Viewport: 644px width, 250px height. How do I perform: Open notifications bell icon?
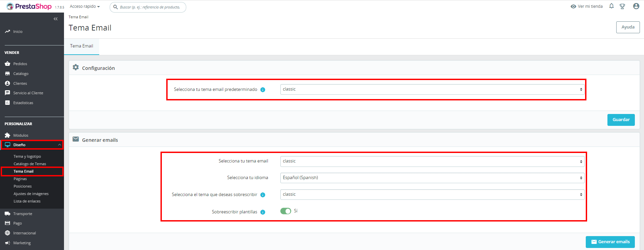coord(611,6)
